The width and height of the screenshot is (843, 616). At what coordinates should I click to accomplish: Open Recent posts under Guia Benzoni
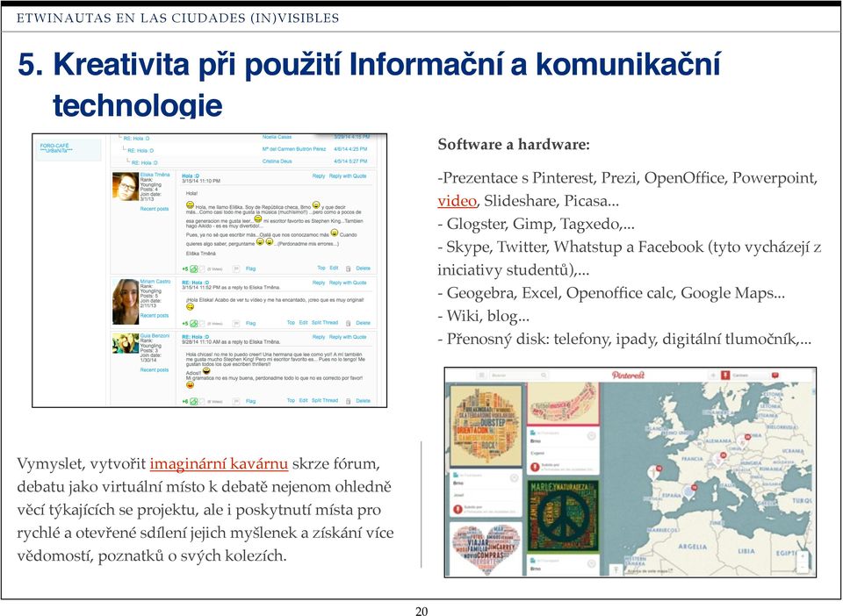click(x=155, y=369)
